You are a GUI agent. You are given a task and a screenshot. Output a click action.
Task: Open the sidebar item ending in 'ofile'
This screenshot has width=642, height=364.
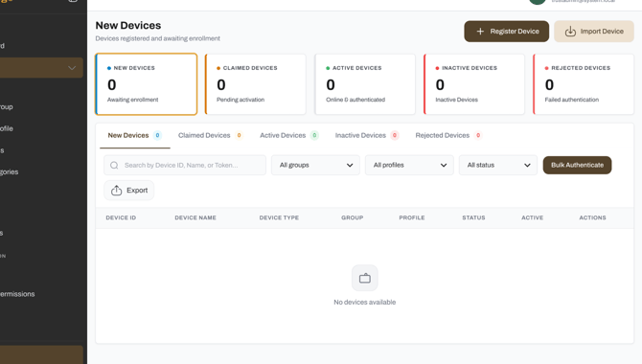(7, 128)
